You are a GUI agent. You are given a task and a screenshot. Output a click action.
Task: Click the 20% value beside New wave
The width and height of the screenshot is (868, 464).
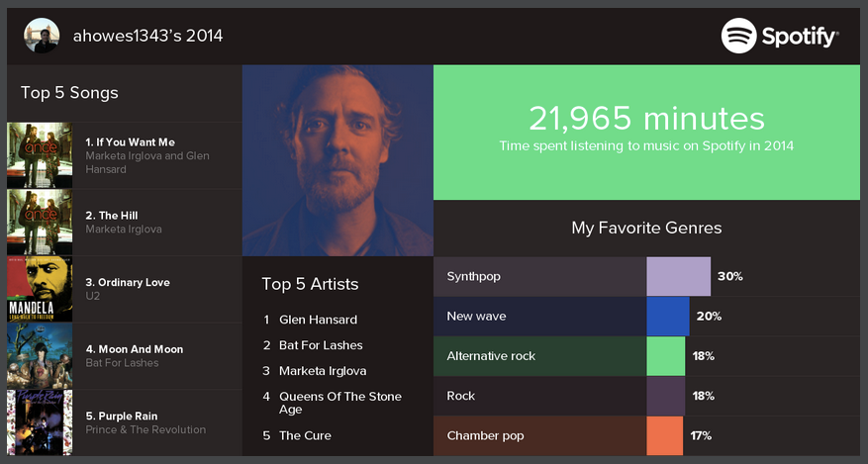coord(709,317)
